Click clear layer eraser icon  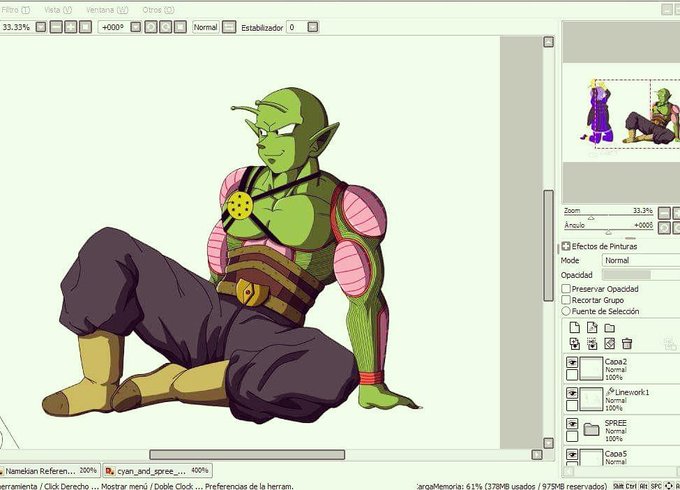tap(609, 344)
